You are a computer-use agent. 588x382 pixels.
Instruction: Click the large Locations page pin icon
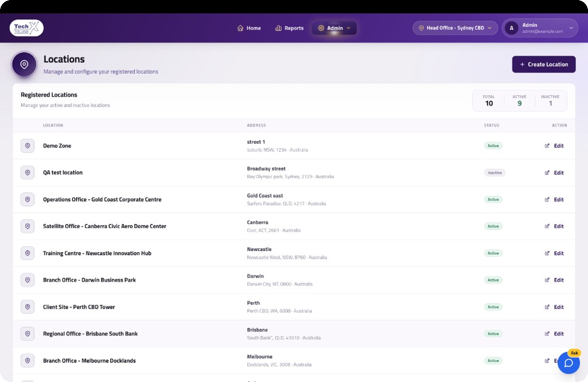(x=24, y=65)
